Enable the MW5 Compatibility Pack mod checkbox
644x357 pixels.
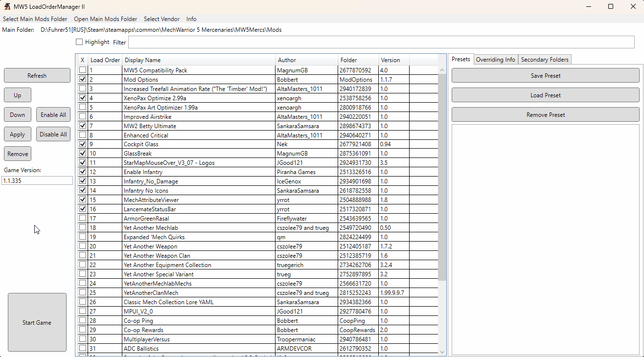[83, 70]
